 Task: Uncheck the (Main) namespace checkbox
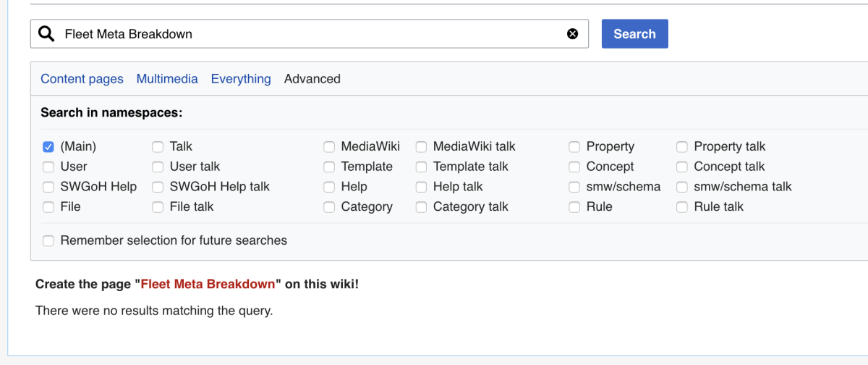click(48, 147)
